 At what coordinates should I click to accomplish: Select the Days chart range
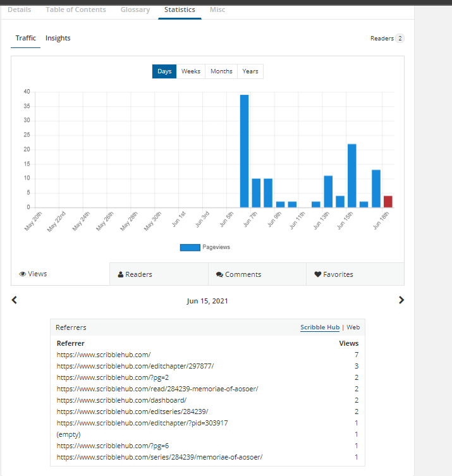coord(164,71)
